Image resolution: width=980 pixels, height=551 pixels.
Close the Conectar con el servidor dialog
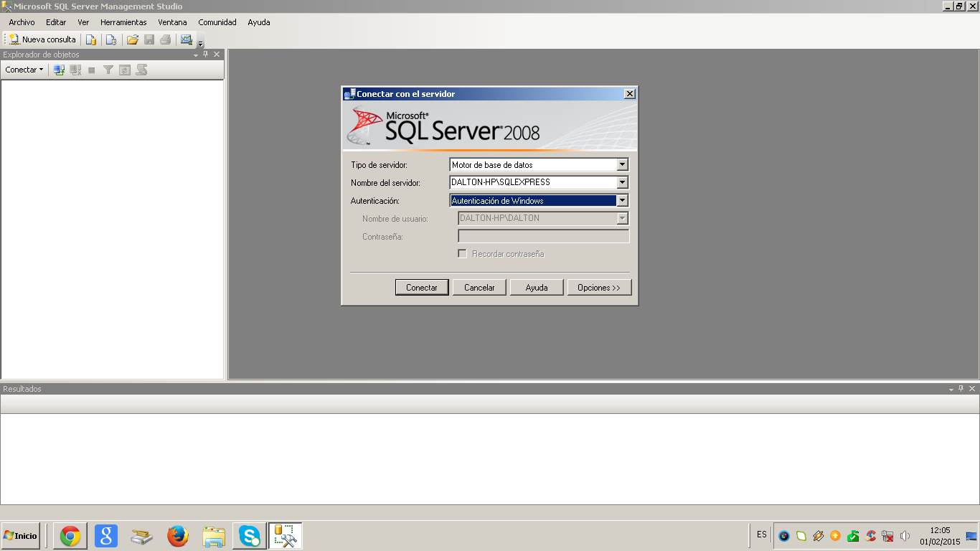(x=629, y=94)
